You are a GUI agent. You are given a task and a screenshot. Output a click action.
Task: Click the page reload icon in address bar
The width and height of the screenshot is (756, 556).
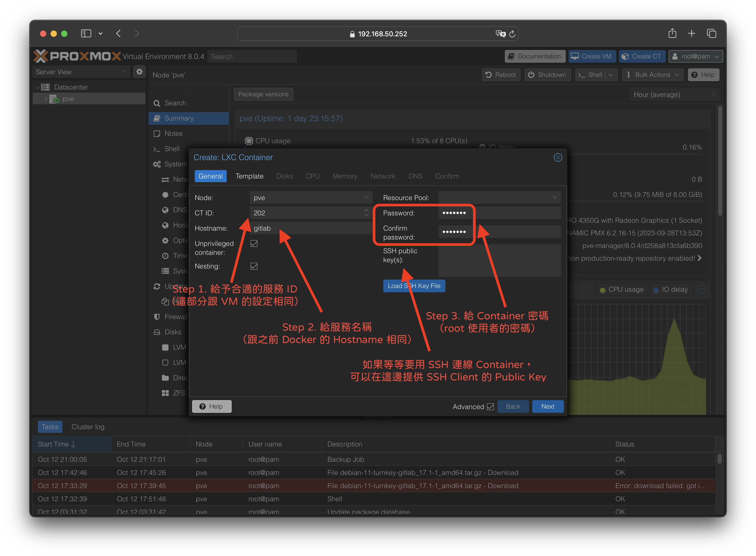[x=512, y=34]
